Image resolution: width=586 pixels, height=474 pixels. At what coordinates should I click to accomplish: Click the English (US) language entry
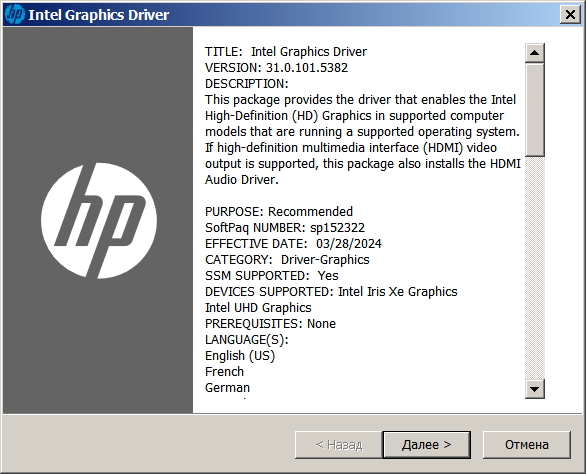[x=240, y=356]
